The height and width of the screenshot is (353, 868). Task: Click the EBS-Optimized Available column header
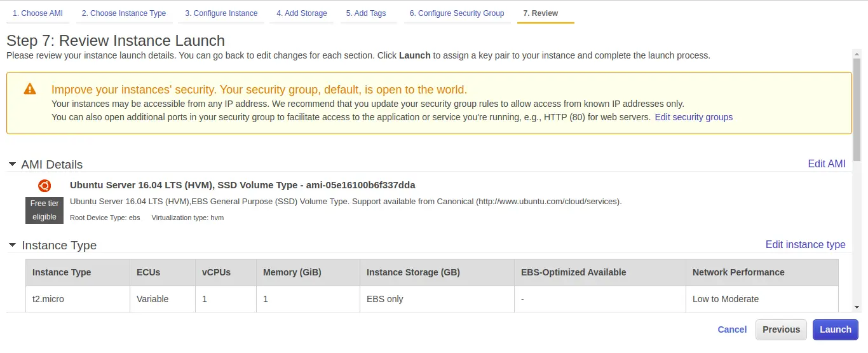click(x=600, y=272)
